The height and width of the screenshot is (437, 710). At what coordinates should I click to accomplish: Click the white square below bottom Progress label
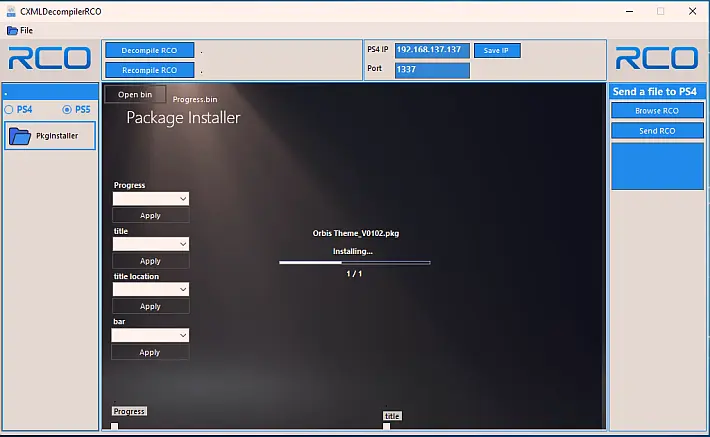(x=115, y=426)
